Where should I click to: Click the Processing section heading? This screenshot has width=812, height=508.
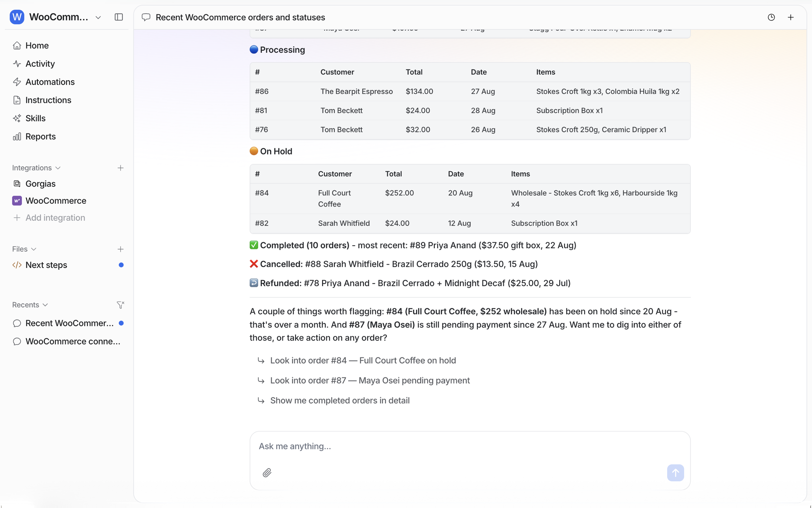(x=277, y=50)
